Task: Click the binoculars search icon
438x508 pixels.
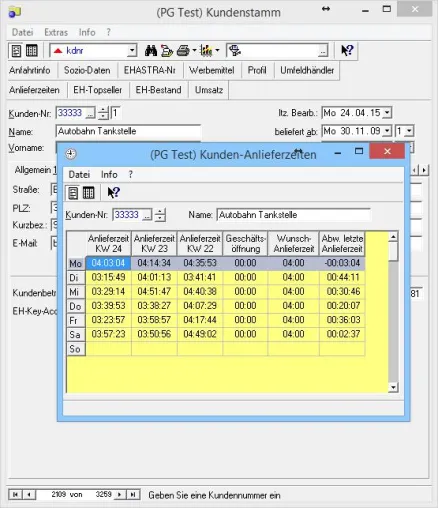Action: point(151,51)
